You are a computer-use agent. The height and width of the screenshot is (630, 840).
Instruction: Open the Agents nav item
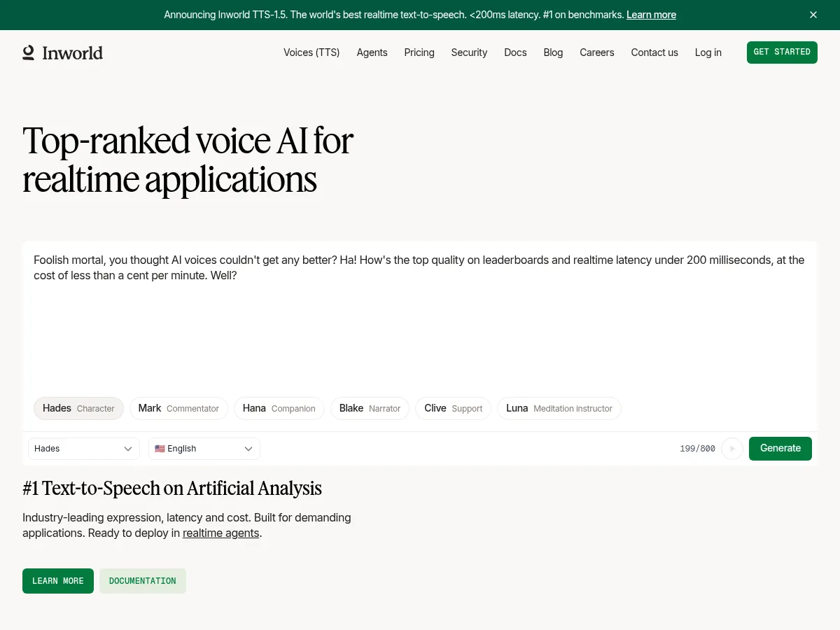(x=372, y=52)
